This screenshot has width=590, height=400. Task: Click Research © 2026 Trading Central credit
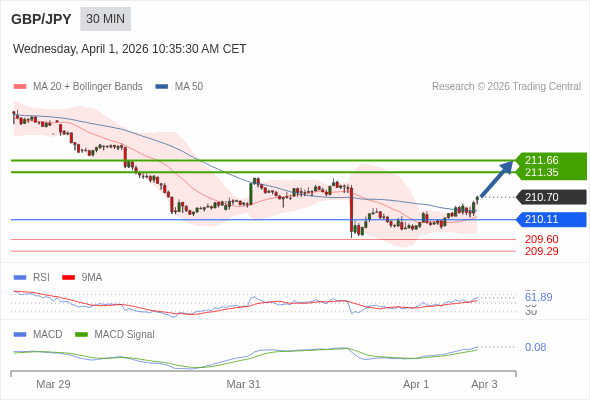(x=506, y=87)
